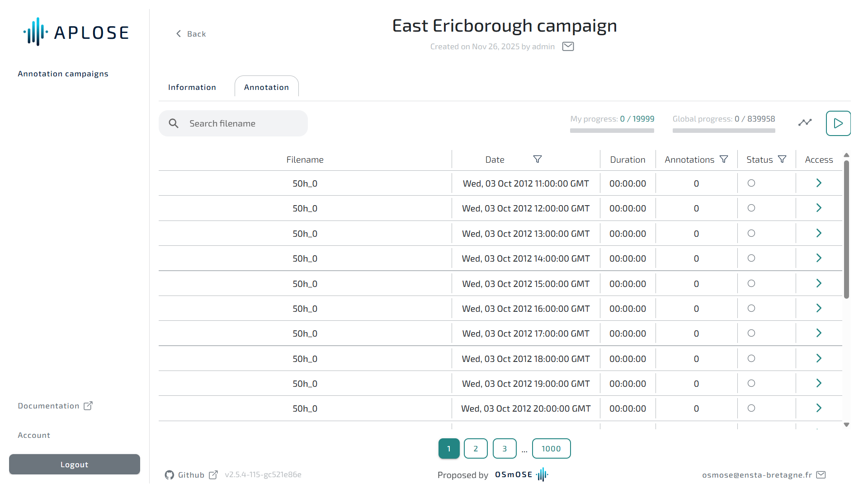Viewport: 868px width, 488px height.
Task: Click the APLOSE logo
Action: (x=76, y=32)
